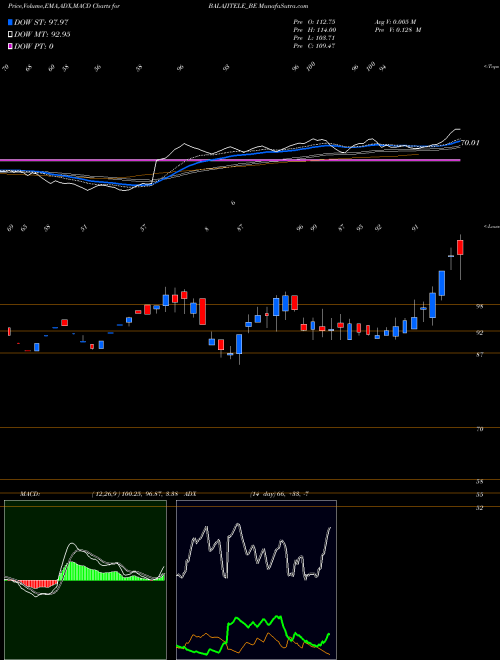Click the magenta DOW PT horizontal line
The image size is (500, 660).
pyautogui.click(x=230, y=160)
